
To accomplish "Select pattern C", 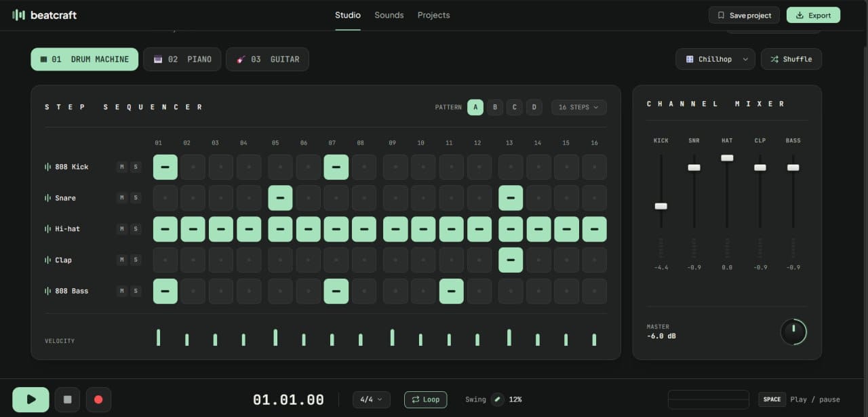I will (x=515, y=107).
